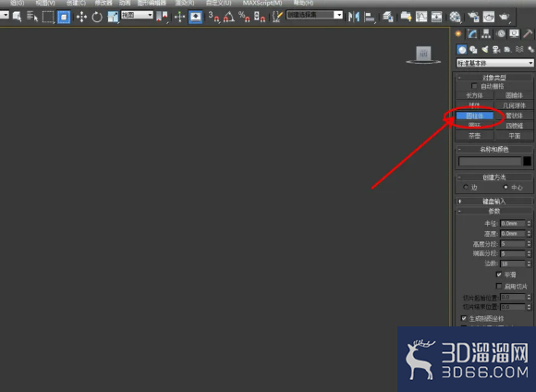Open the Layer Manager icon
This screenshot has height=392, width=536.
[x=387, y=17]
